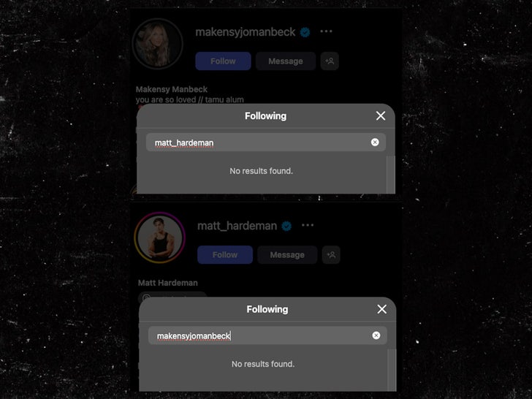Screen dimensions: 532x399
Task: Close the upper Following dialog
Action: (381, 115)
